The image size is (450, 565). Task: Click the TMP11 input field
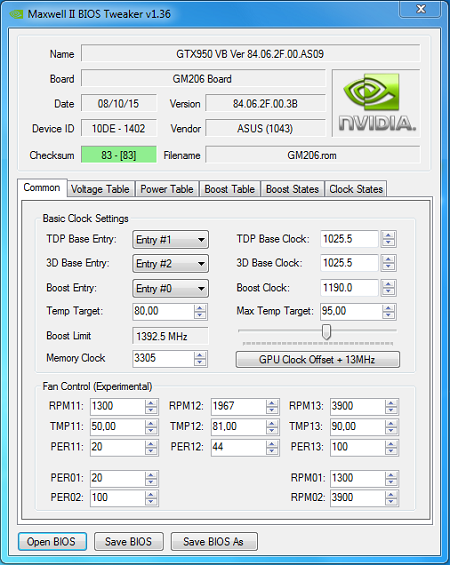[118, 427]
